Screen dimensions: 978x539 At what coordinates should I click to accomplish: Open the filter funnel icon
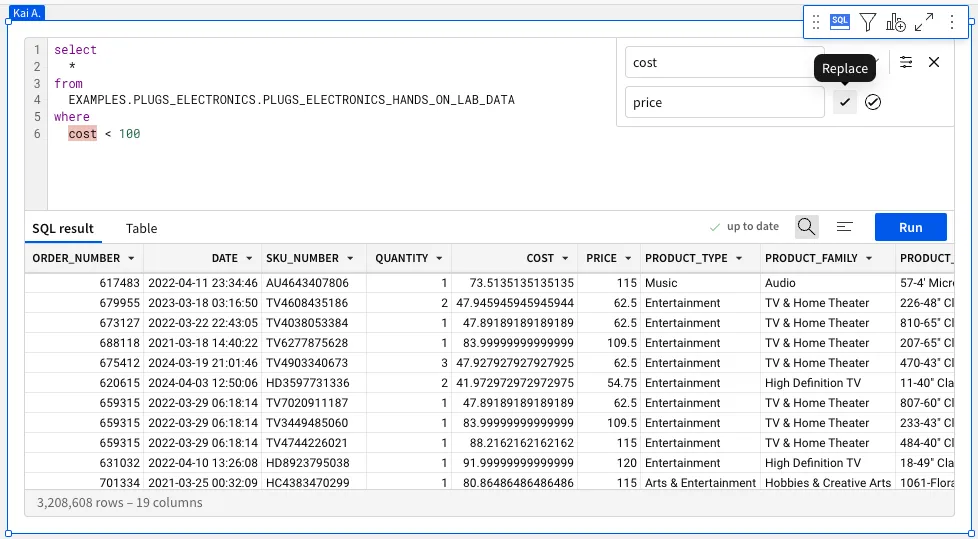867,22
